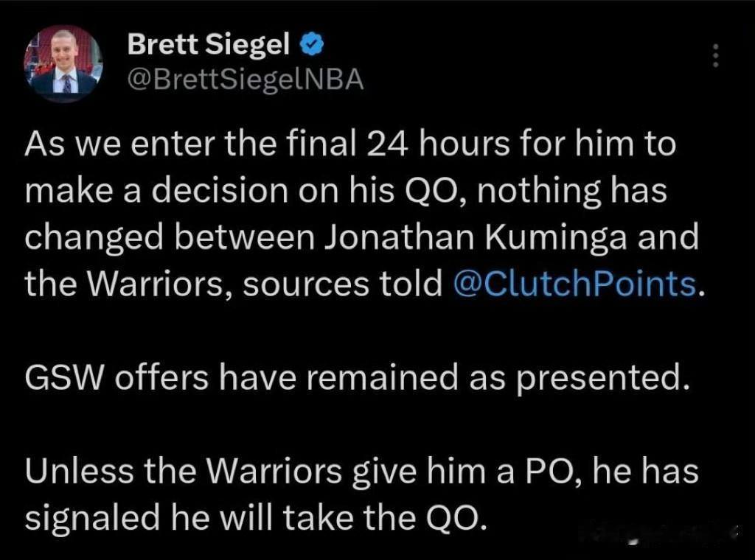Click "PO, he has" in the last paragraph

pos(611,471)
